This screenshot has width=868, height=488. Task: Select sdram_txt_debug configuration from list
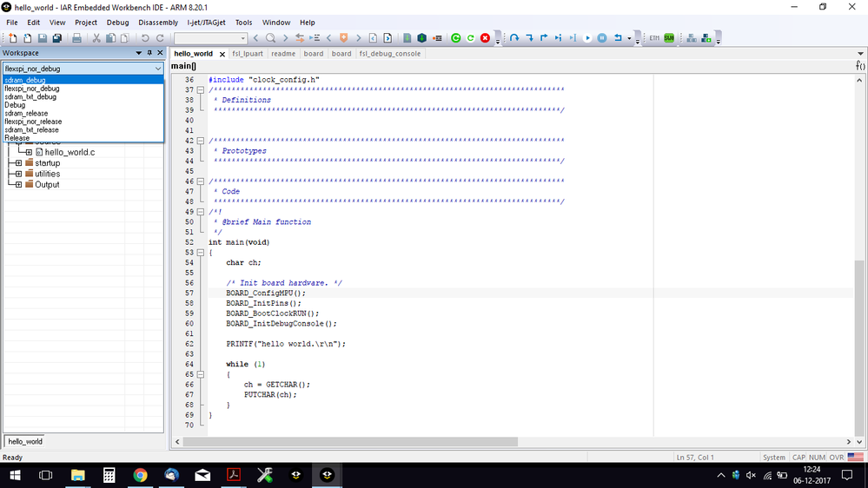(83, 97)
